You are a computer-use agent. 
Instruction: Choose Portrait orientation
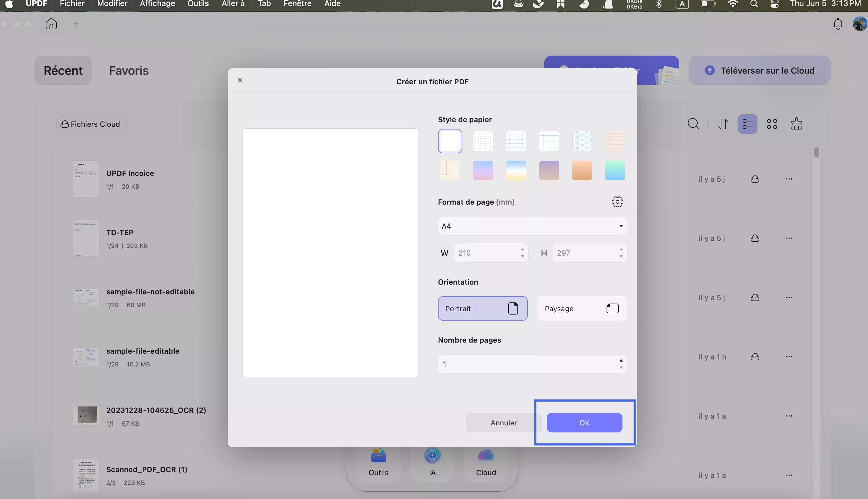tap(483, 308)
